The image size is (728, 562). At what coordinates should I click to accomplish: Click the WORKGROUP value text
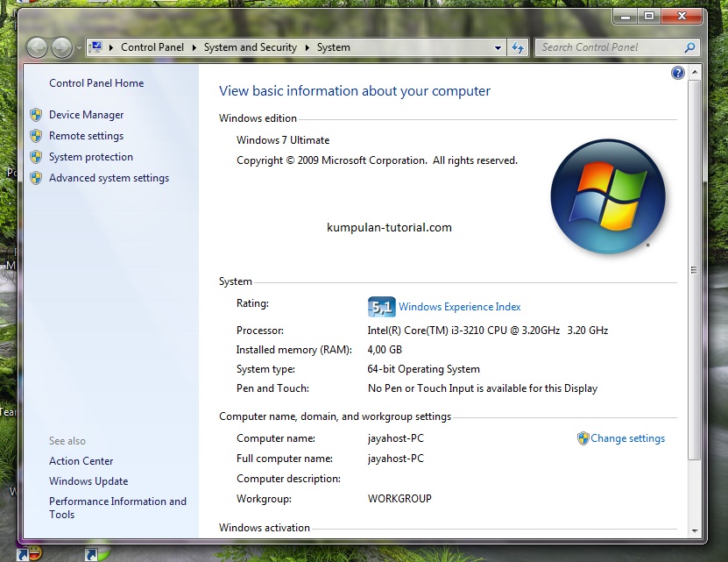(x=399, y=499)
